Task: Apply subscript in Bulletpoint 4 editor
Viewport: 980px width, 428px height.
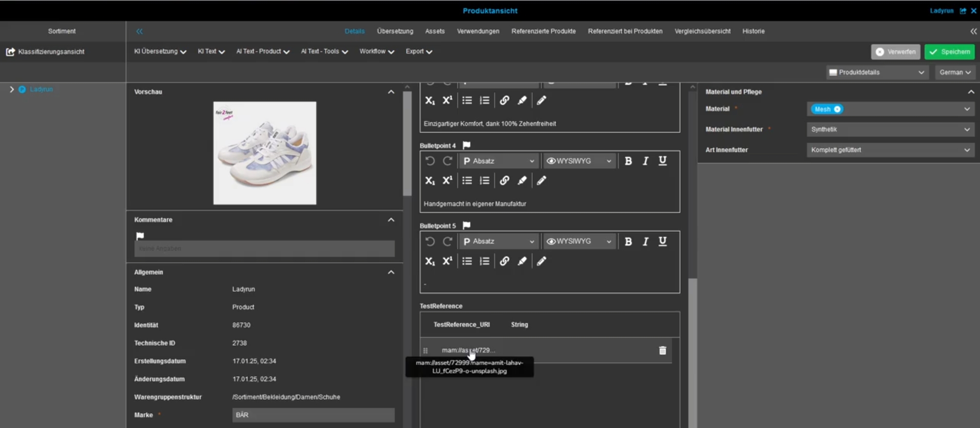Action: 430,181
